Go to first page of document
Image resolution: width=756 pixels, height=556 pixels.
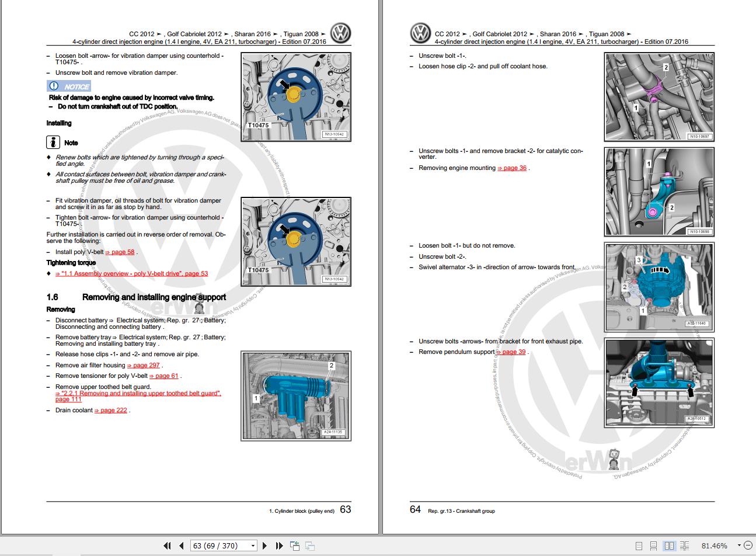(x=167, y=545)
